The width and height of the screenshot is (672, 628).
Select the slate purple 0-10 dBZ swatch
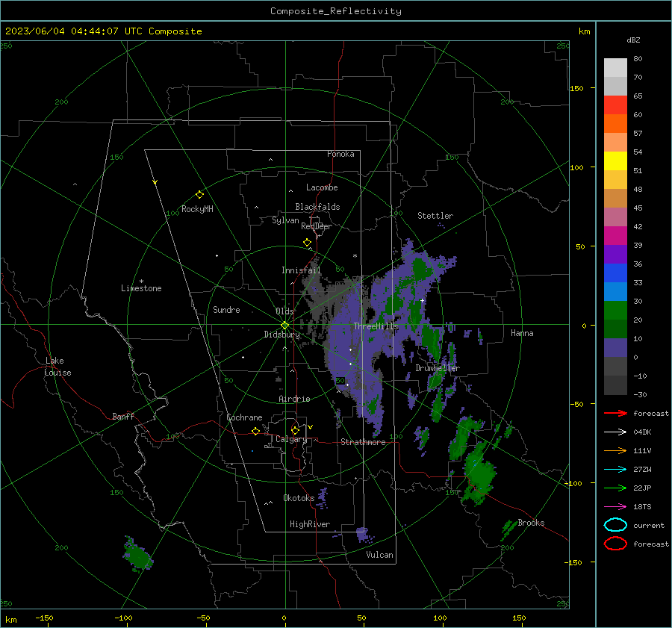coord(615,348)
